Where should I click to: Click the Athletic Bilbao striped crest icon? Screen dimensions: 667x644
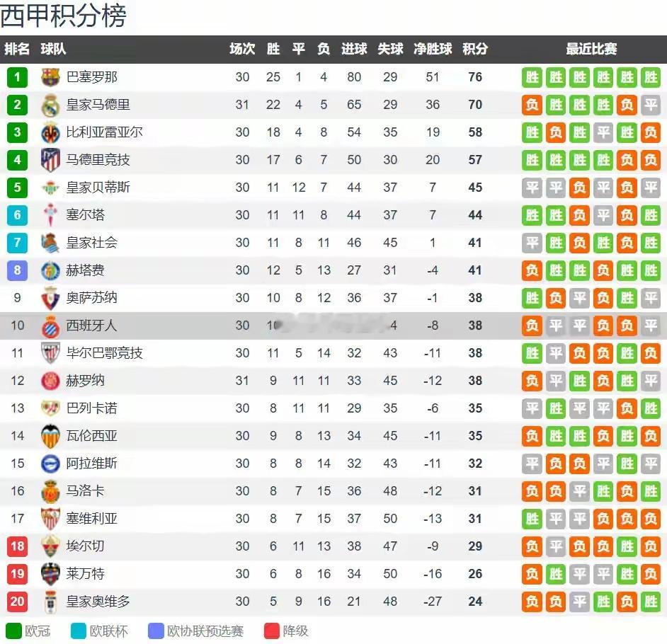coord(50,353)
